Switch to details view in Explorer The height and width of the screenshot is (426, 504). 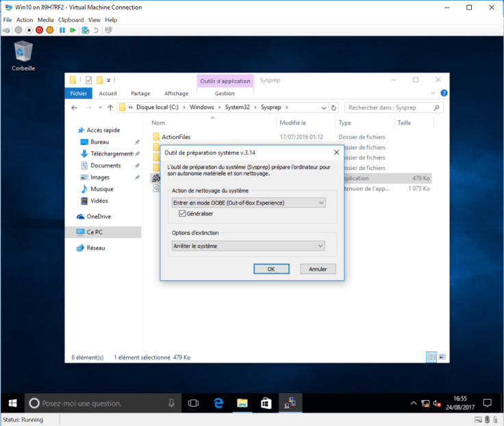tap(431, 357)
